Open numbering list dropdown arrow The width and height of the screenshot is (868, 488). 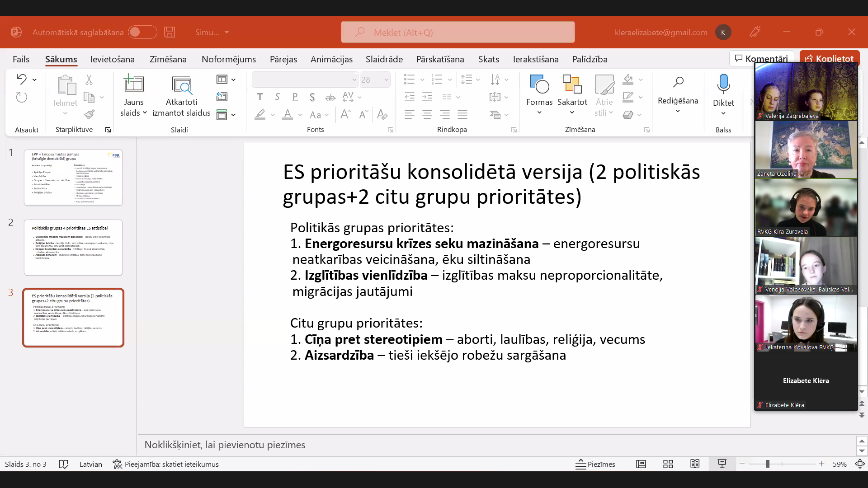pos(449,80)
